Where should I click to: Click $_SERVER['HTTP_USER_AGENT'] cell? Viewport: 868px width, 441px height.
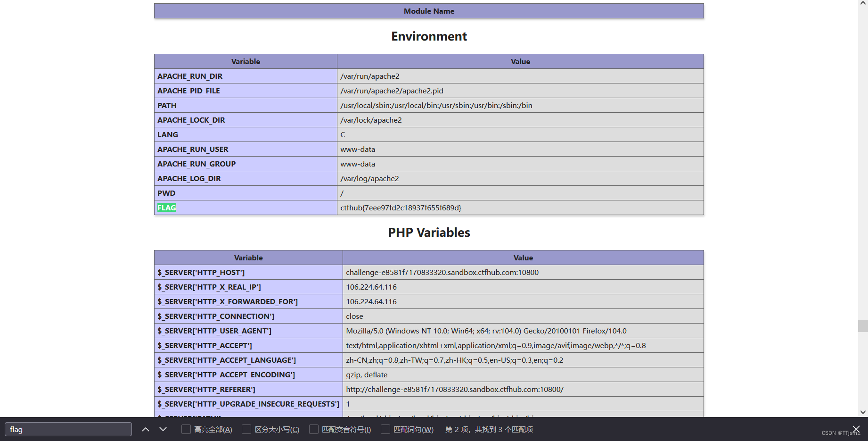point(248,331)
